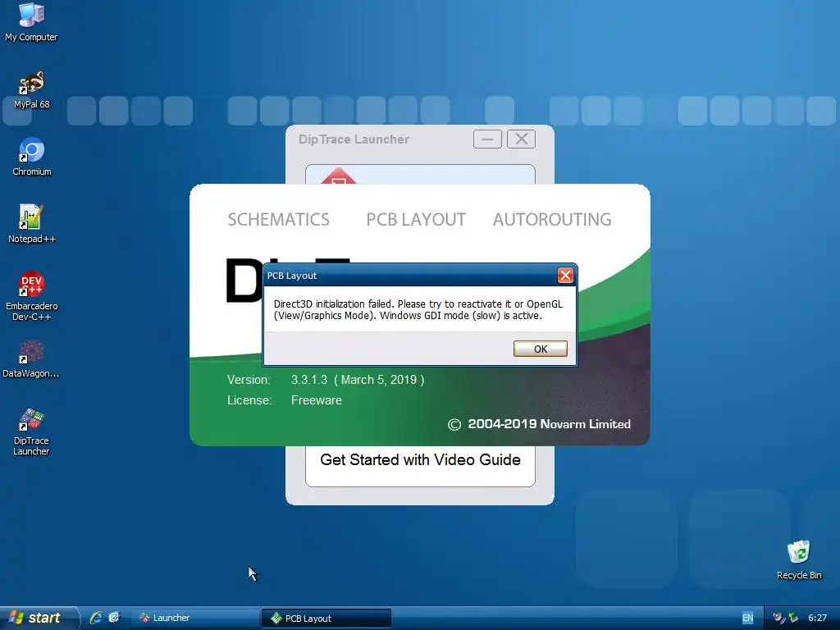840x630 pixels.
Task: Click the 6:27 taskbar clock
Action: click(818, 618)
